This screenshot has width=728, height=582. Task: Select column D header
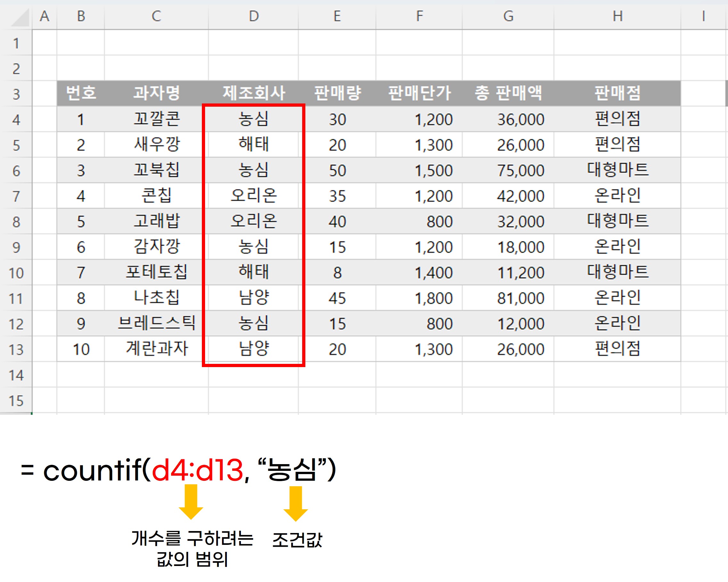tap(253, 16)
